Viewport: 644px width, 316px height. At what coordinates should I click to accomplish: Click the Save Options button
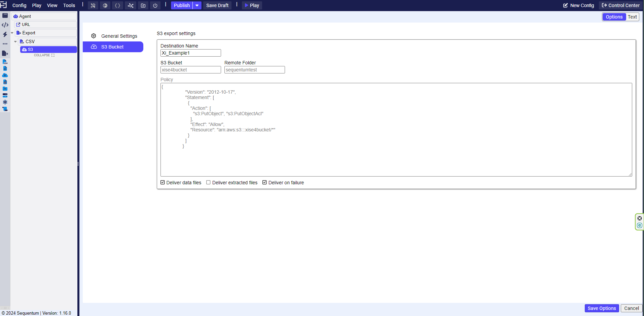[601, 308]
